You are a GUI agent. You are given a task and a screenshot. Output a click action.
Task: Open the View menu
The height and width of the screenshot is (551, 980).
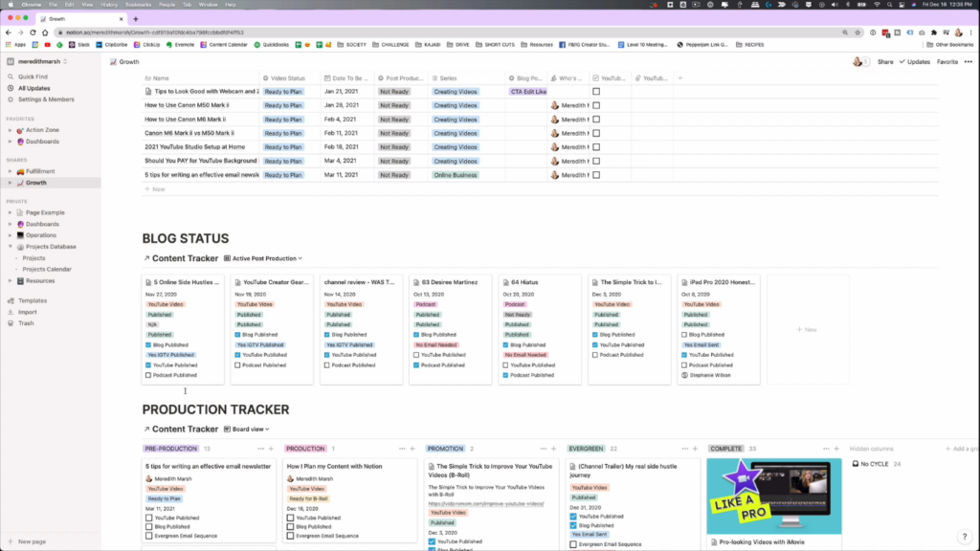(x=87, y=5)
